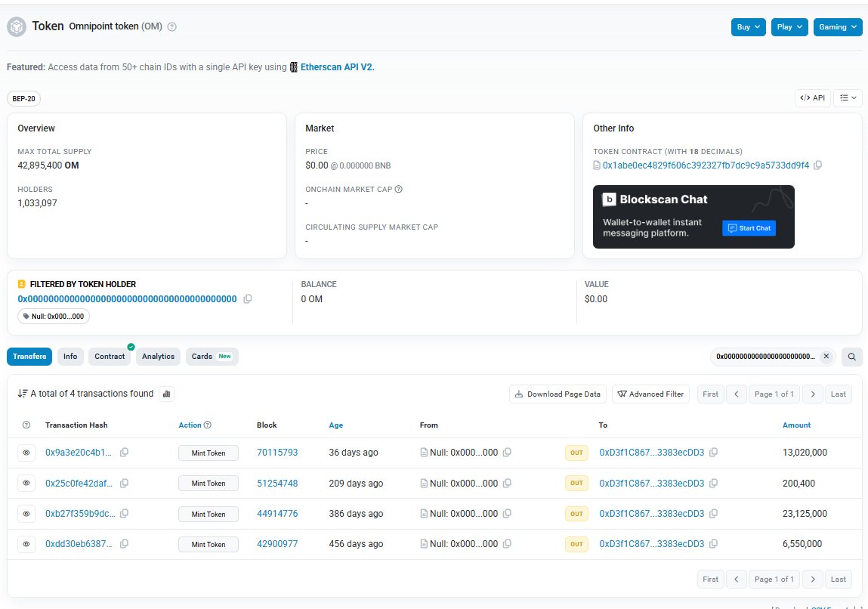Copy hash 0x9a3e20c4b1 transaction
This screenshot has width=868, height=609.
point(124,453)
